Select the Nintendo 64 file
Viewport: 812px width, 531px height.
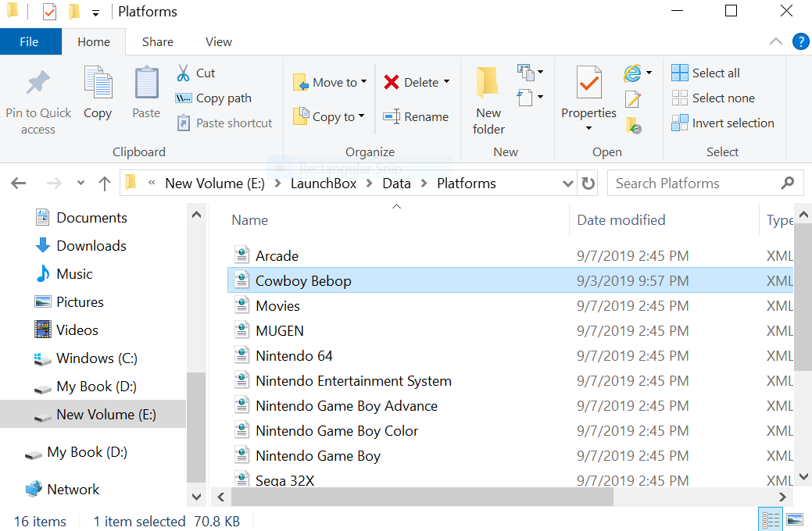coord(510,355)
